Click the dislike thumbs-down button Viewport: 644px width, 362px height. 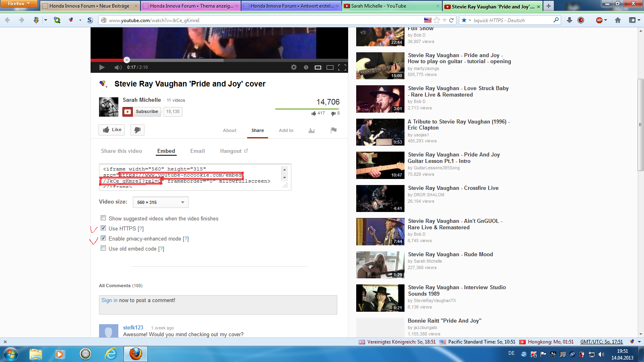pyautogui.click(x=137, y=130)
